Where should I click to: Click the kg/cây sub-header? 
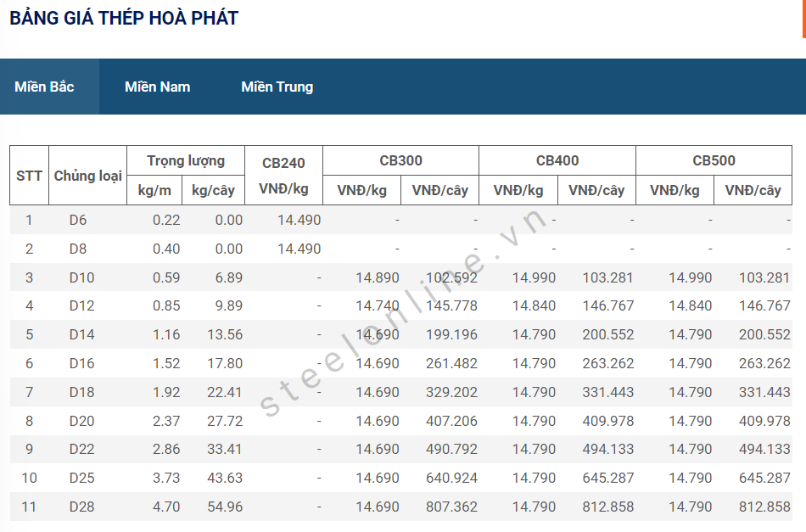tap(213, 191)
